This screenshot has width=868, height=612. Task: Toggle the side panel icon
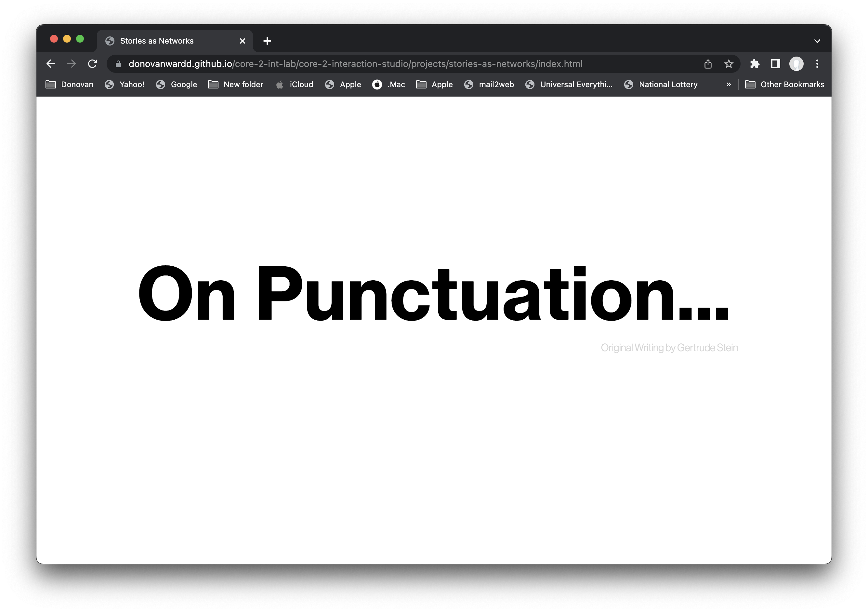pos(775,64)
